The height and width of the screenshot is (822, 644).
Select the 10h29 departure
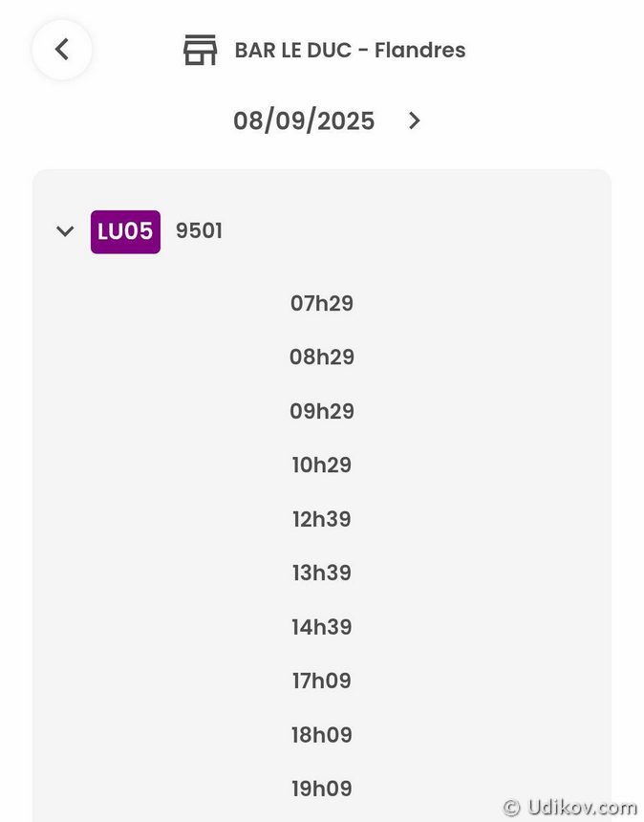click(322, 465)
